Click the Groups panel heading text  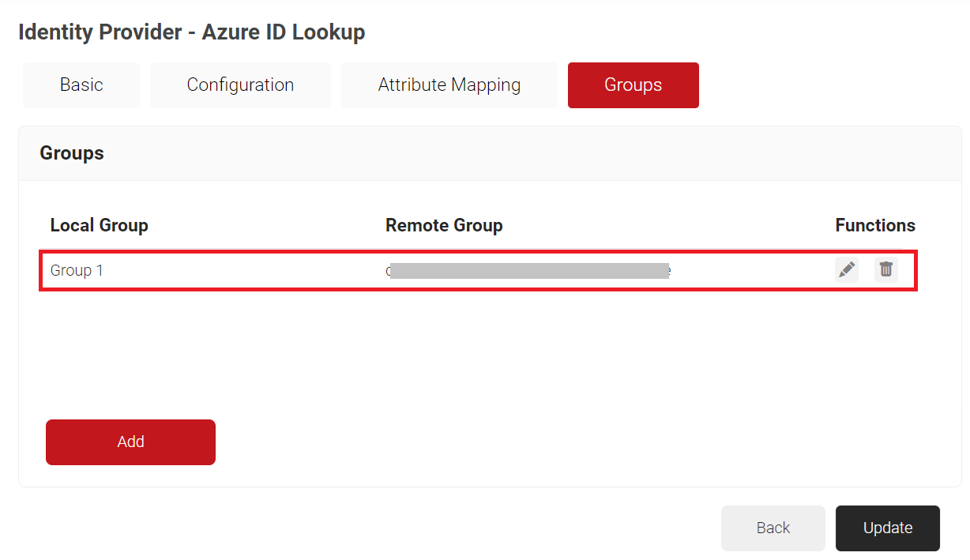[72, 153]
